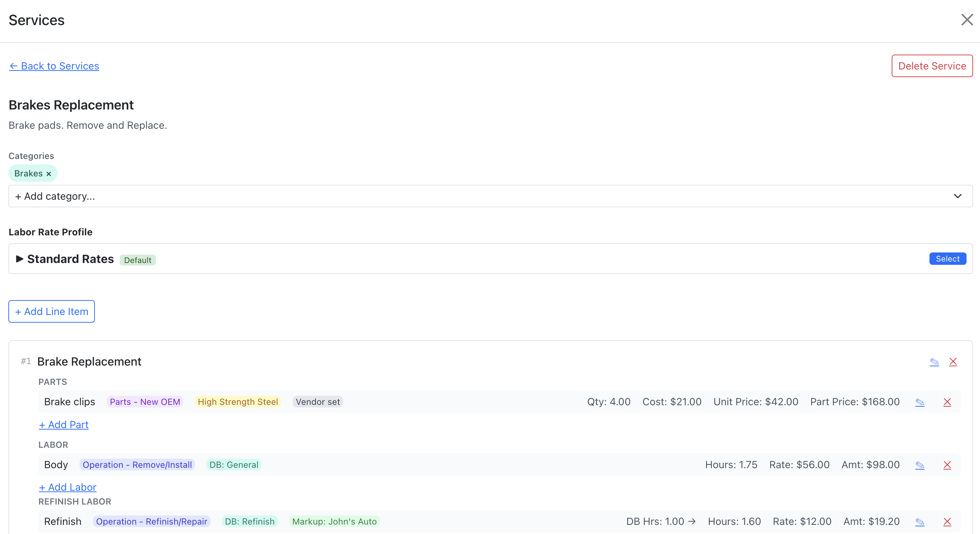Screen dimensions: 980x534
Task: Click the DB: Refinish tag
Action: click(250, 521)
